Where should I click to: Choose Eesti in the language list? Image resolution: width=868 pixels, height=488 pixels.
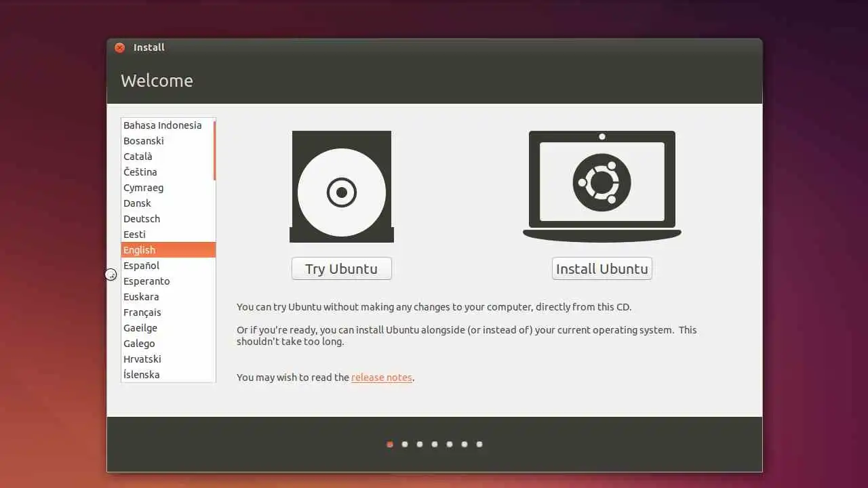[167, 235]
